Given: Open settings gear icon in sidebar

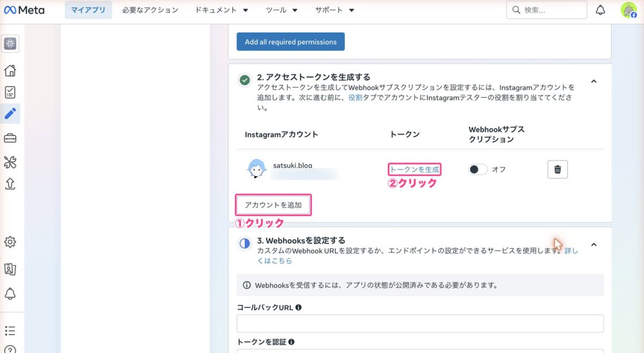Looking at the screenshot, I should [10, 242].
